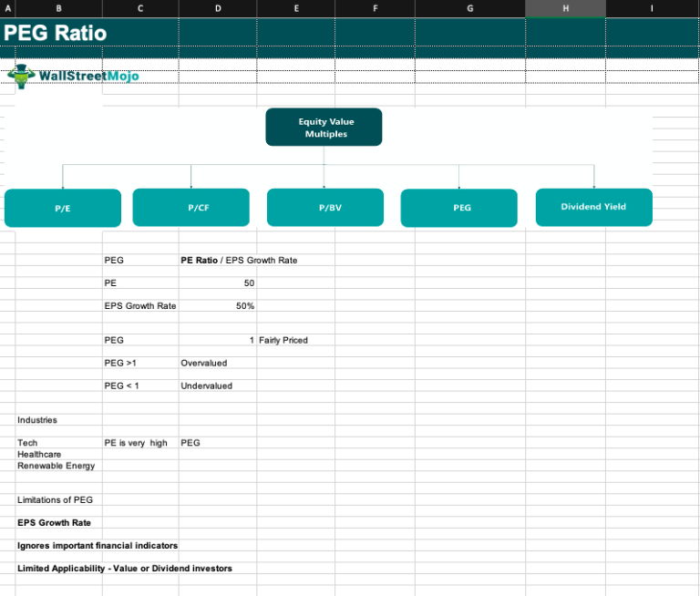Click the 'PE is very high' cell

pos(140,443)
